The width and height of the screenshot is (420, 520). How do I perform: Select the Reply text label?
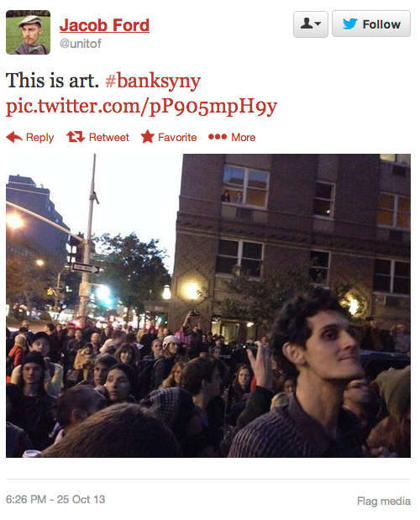pyautogui.click(x=39, y=138)
